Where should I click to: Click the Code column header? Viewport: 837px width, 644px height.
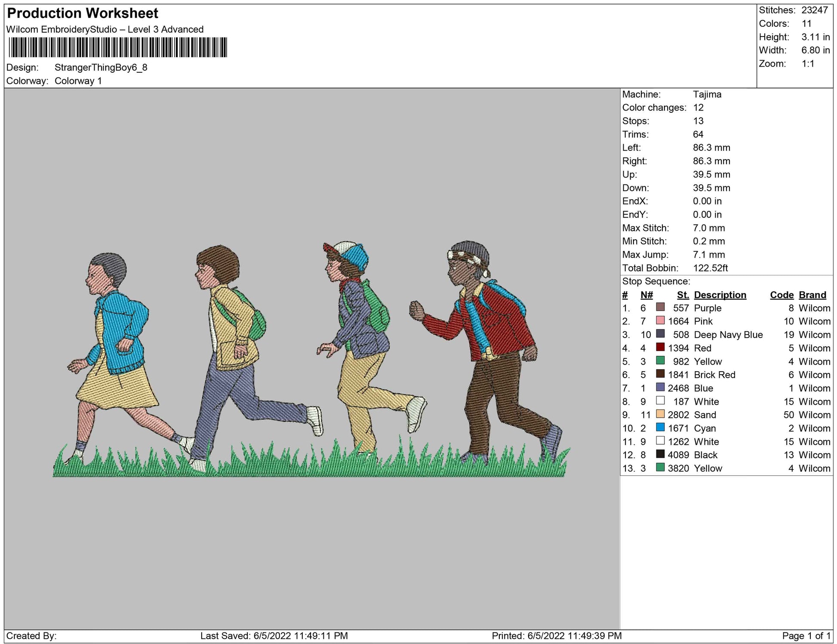pos(782,295)
